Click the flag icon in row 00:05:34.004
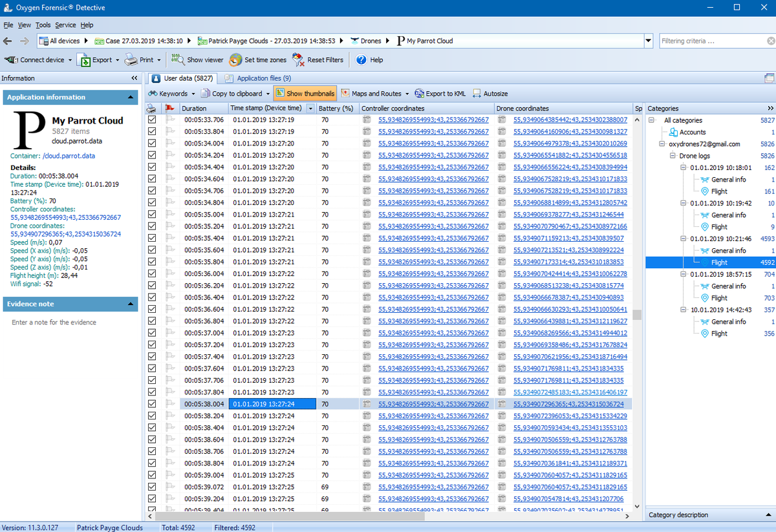Screen dimensions: 776x532 click(x=170, y=144)
